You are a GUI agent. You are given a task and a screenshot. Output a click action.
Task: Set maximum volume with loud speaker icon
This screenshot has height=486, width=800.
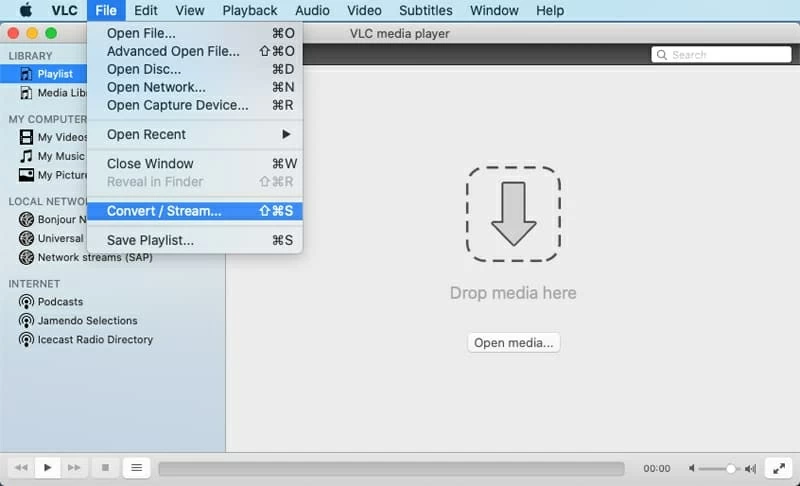[x=751, y=468]
